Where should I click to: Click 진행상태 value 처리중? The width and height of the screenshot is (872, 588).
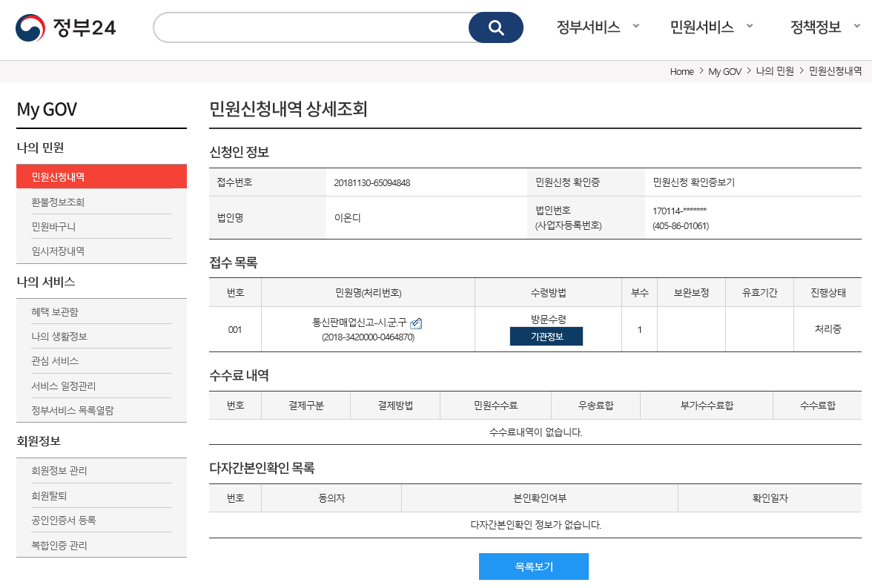tap(828, 328)
